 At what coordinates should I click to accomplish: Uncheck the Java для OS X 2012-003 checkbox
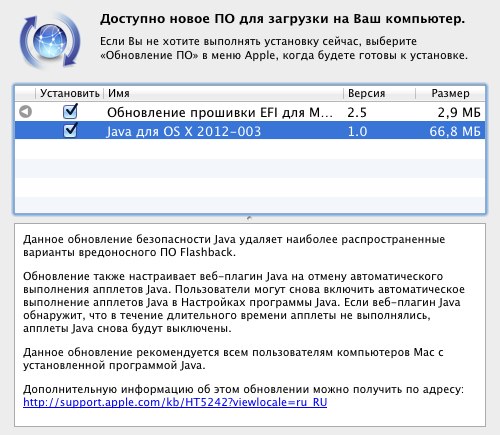70,130
